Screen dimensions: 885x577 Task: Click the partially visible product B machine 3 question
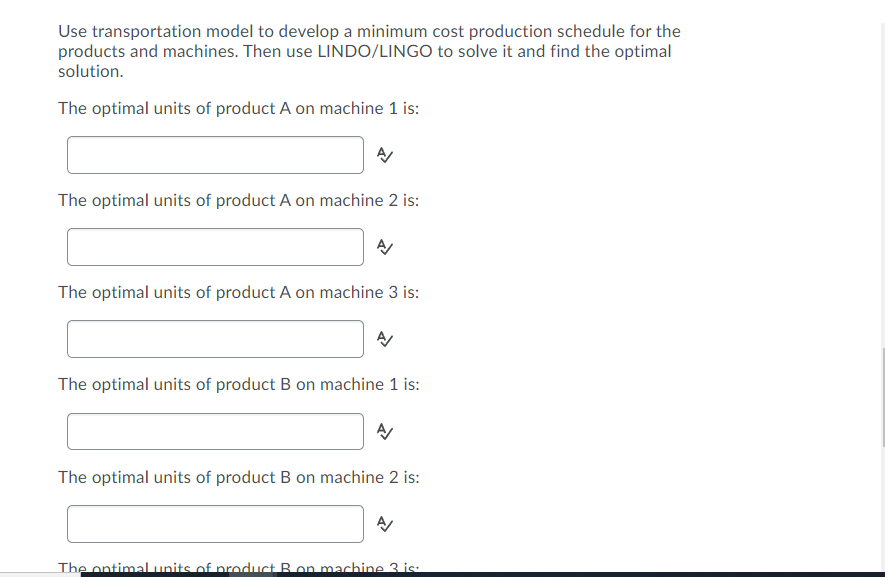coord(239,567)
